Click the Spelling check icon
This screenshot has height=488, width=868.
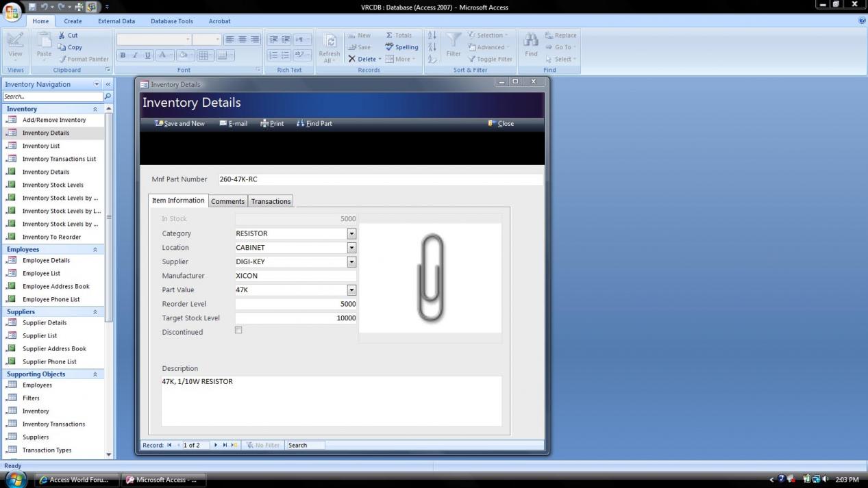tap(389, 47)
